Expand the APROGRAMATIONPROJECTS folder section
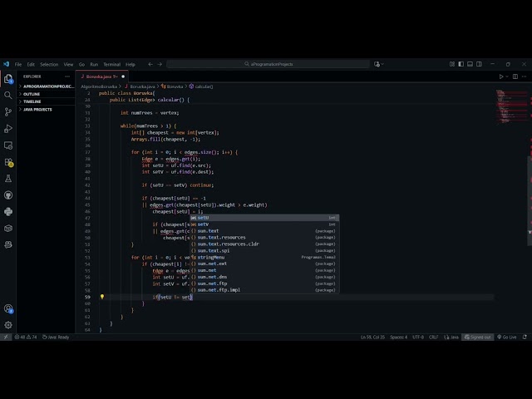This screenshot has height=399, width=532. tap(46, 86)
